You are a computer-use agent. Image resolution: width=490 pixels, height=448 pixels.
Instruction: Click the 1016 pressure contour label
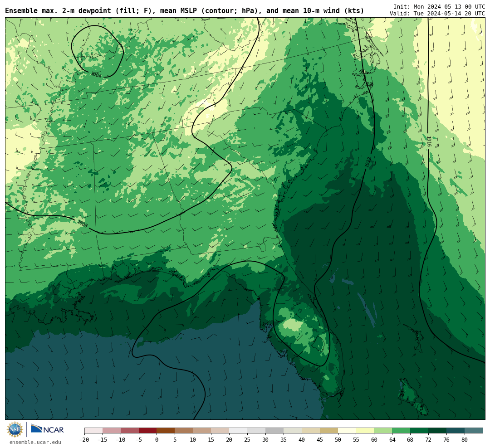tap(429, 141)
